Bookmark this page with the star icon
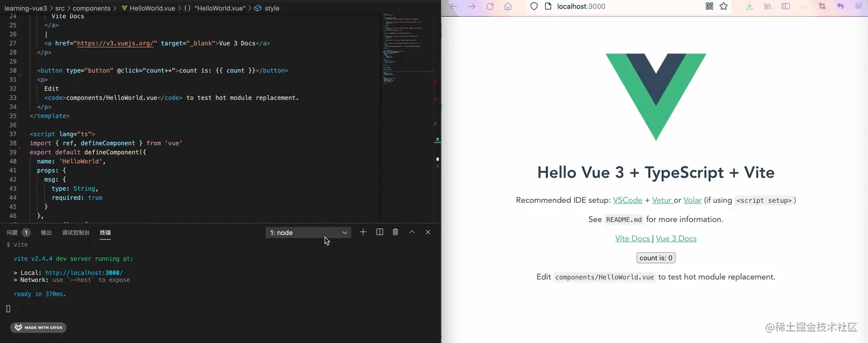 (x=723, y=6)
